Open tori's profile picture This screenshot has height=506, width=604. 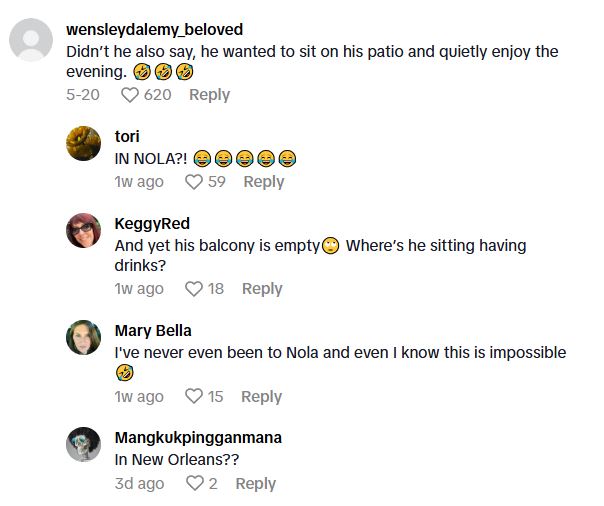click(83, 143)
